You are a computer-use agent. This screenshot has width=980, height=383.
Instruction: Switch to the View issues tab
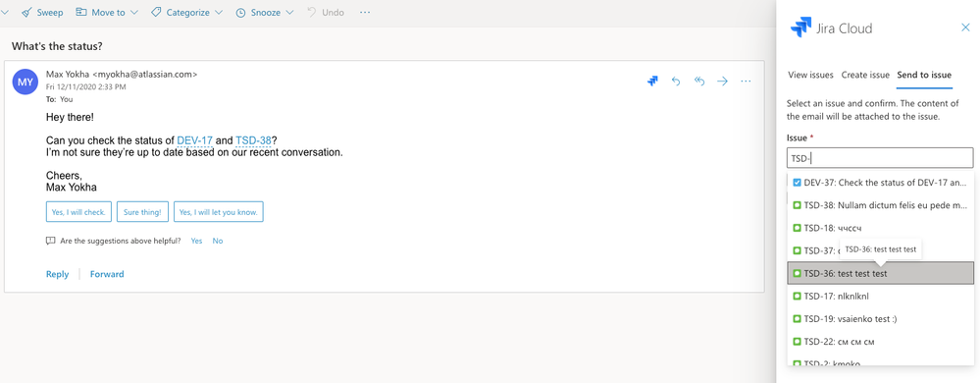810,75
